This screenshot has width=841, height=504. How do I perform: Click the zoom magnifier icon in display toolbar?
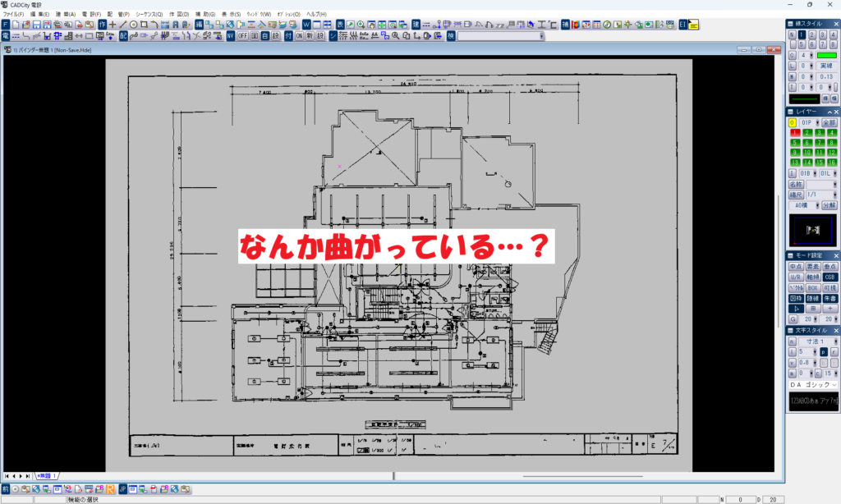tap(361, 25)
